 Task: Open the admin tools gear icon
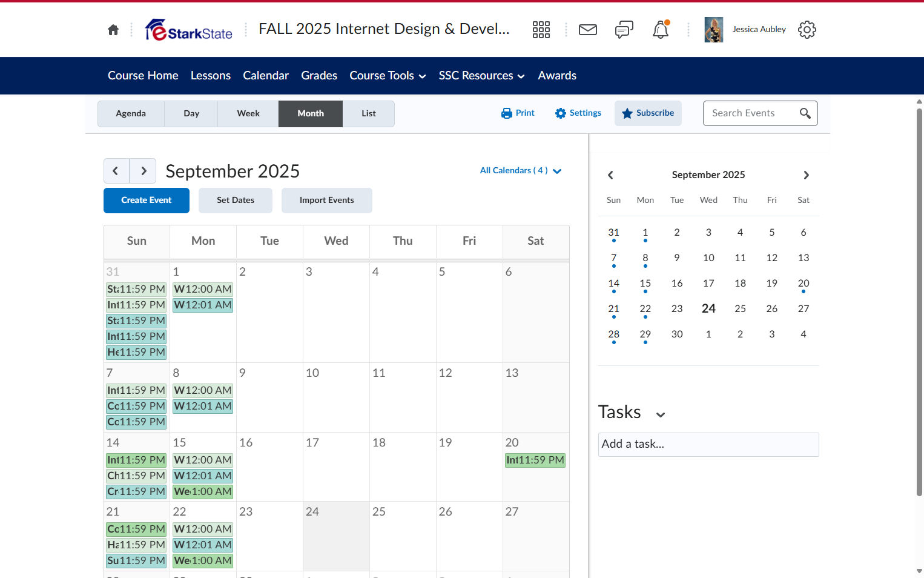pyautogui.click(x=807, y=30)
